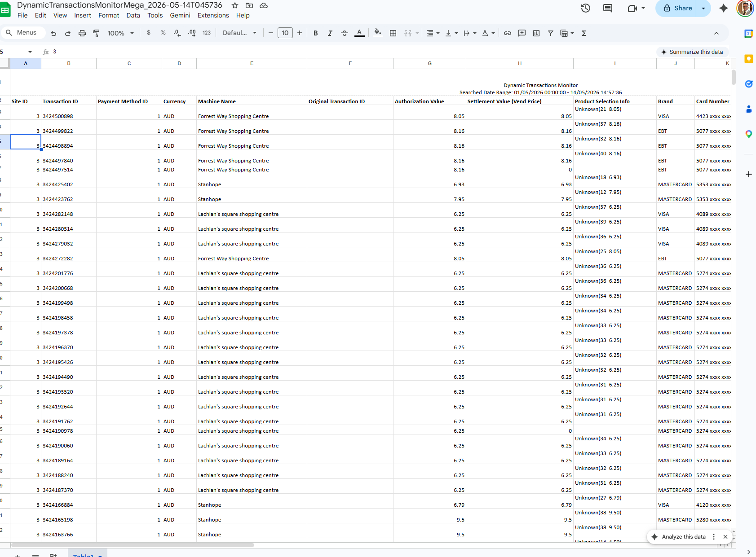Increase decimal places
The image size is (756, 557).
pyautogui.click(x=192, y=33)
